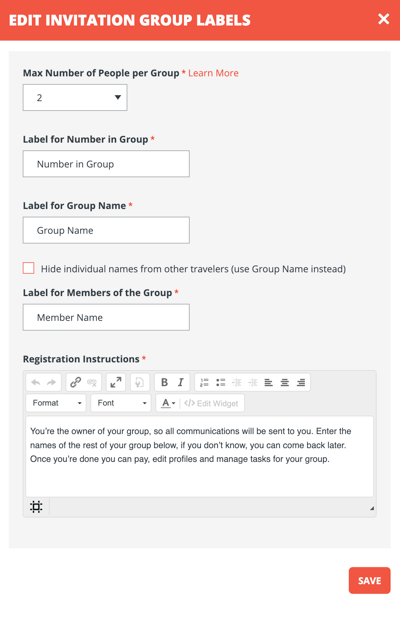The image size is (400, 621).
Task: Save the invitation group labels
Action: point(370,581)
